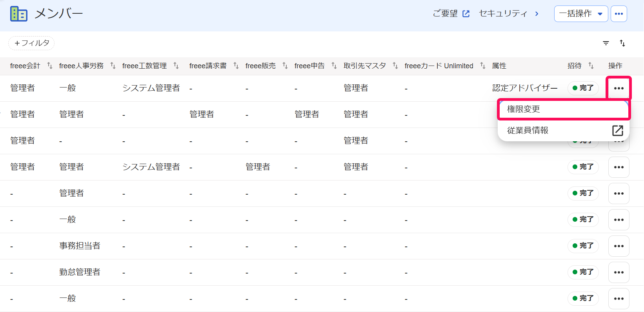The width and height of the screenshot is (644, 312).
Task: Click the 属性 column header
Action: (499, 66)
